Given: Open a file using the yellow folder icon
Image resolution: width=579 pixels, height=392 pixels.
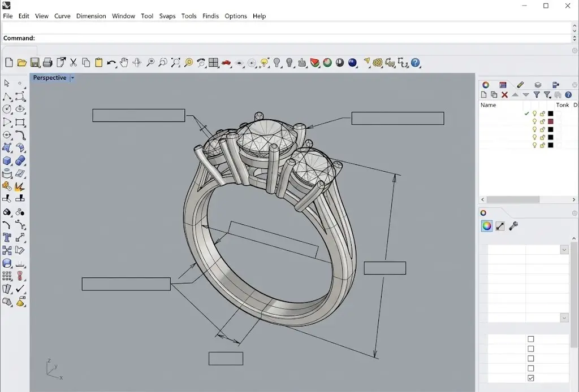Looking at the screenshot, I should [22, 63].
